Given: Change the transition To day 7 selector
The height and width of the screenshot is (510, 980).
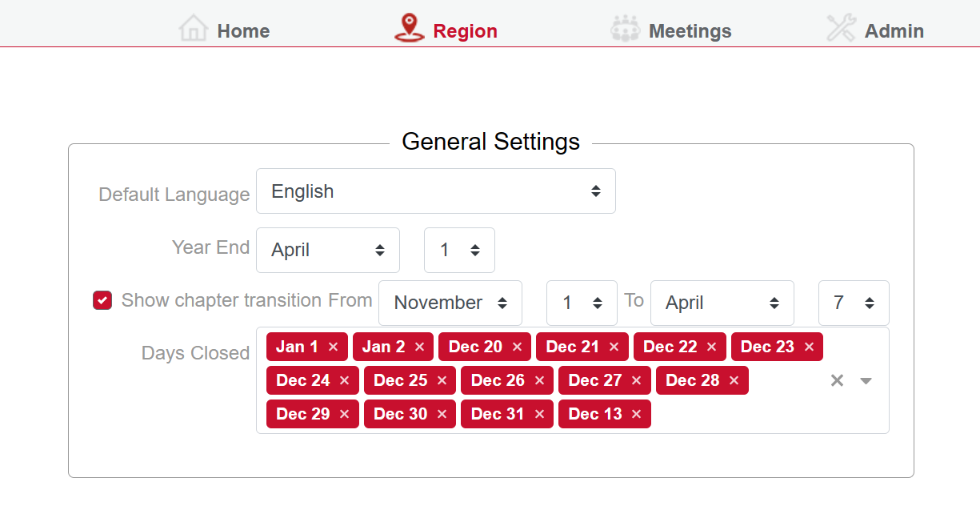Looking at the screenshot, I should pyautogui.click(x=854, y=303).
